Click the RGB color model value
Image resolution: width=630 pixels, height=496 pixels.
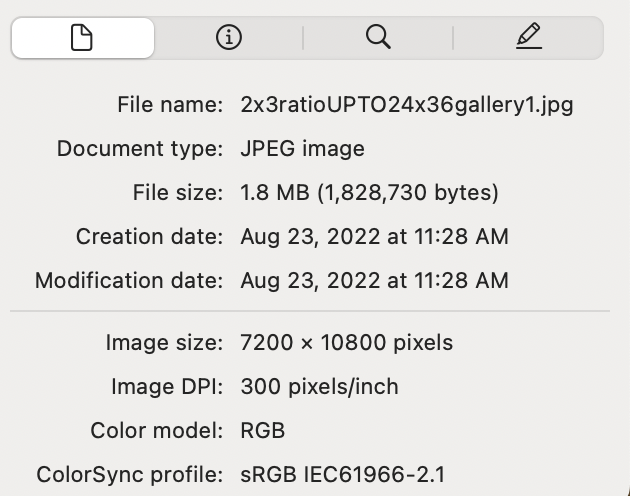[263, 431]
